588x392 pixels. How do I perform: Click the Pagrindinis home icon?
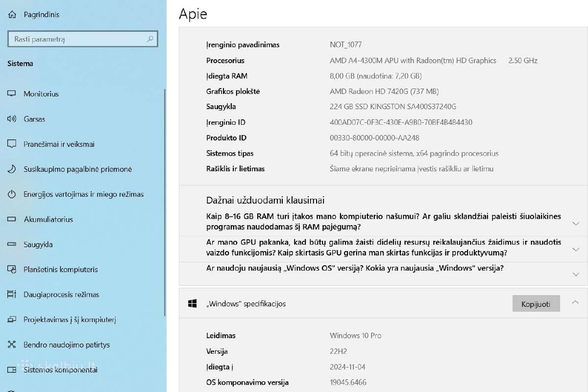pyautogui.click(x=12, y=15)
